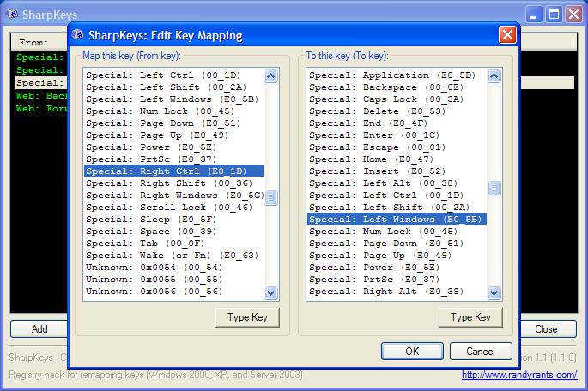
Task: Choose Home (E0_47) in To key list
Action: coord(397,159)
